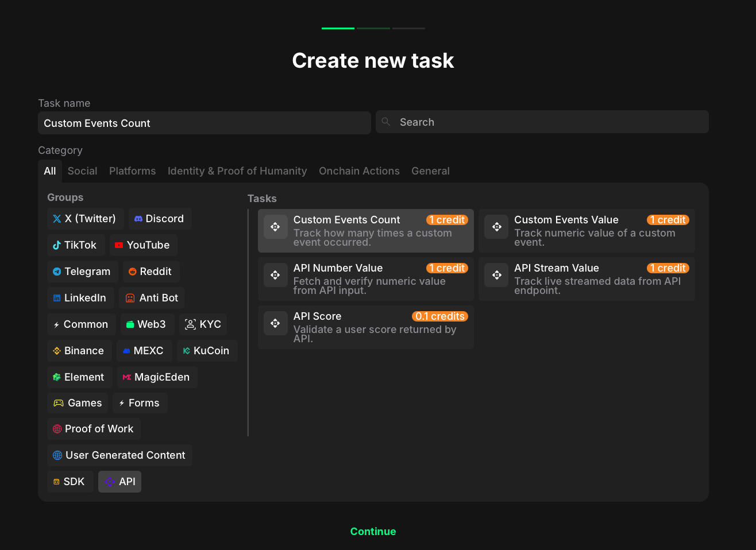756x550 pixels.
Task: Select the MEXC group
Action: (144, 351)
